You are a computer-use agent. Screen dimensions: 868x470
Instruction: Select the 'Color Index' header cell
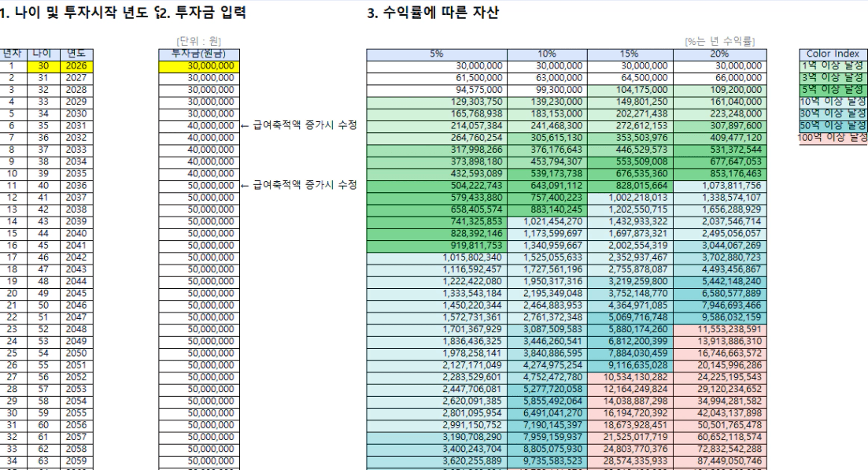click(833, 54)
